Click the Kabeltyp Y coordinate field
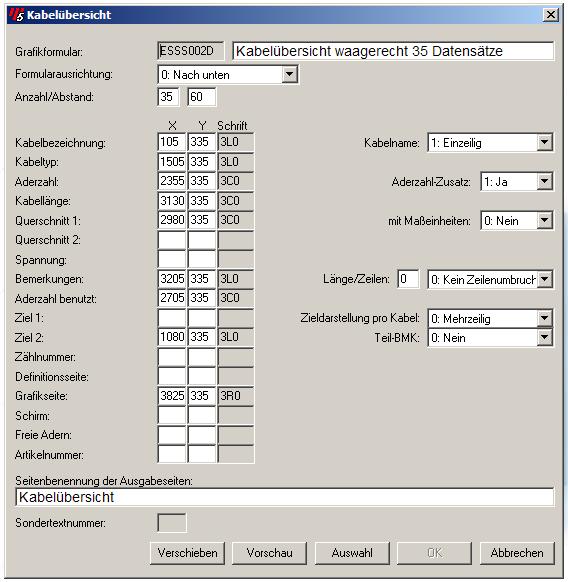 pyautogui.click(x=202, y=161)
